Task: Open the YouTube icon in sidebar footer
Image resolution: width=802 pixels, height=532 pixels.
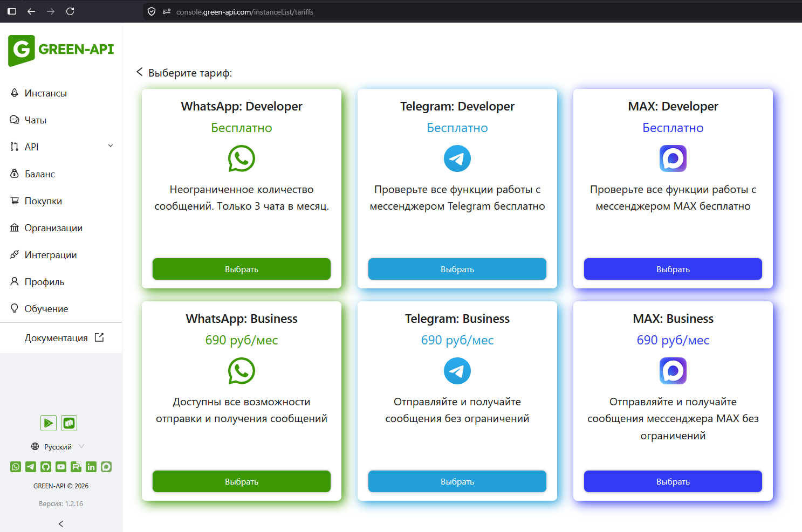Action: (x=61, y=467)
